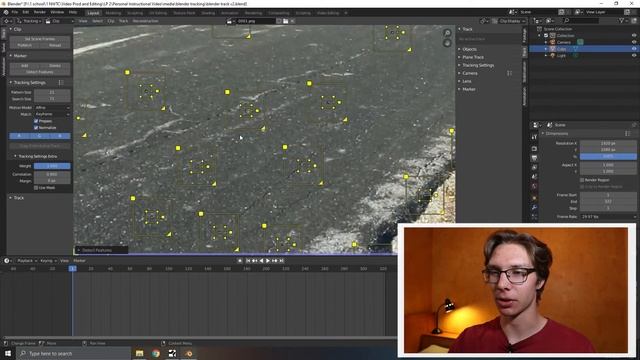This screenshot has height=360, width=640.
Task: Click the Detect Features button
Action: coord(40,72)
